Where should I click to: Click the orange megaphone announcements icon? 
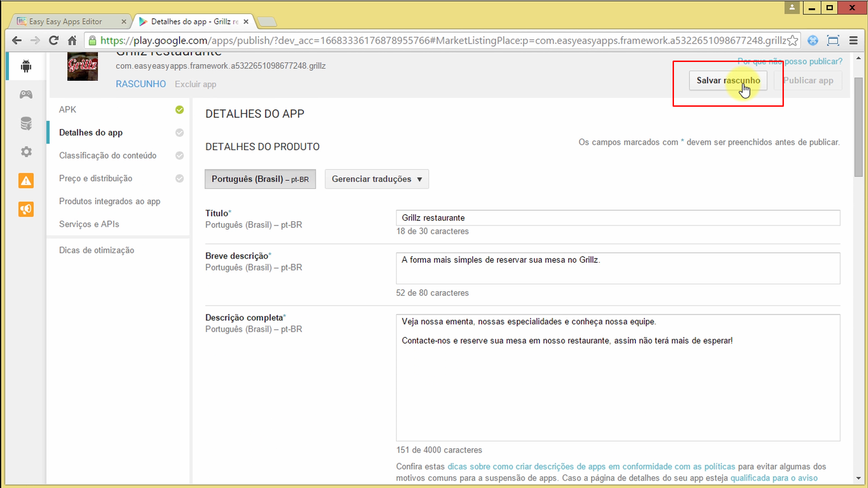pyautogui.click(x=26, y=209)
